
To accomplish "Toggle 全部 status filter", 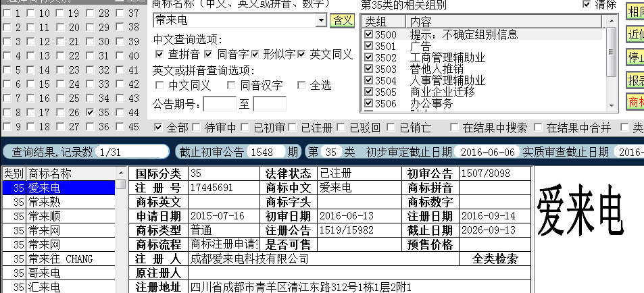I will pyautogui.click(x=158, y=128).
